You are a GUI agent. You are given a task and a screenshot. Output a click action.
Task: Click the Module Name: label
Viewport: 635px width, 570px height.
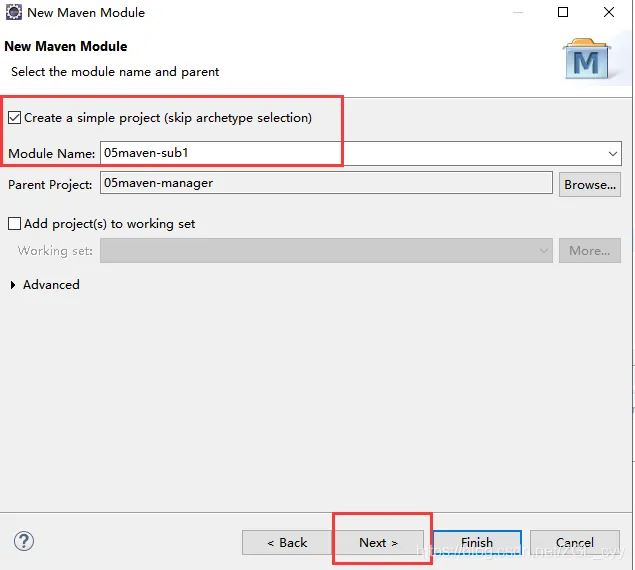tap(51, 154)
